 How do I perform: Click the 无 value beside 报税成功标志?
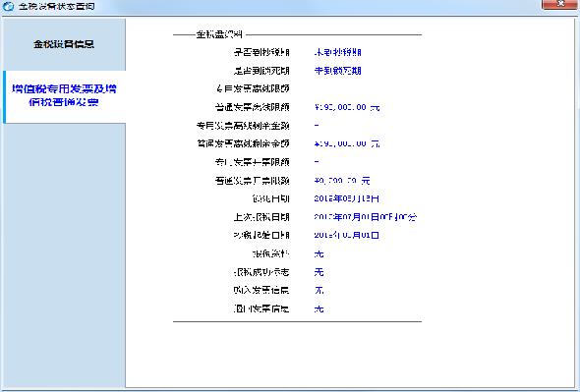point(319,272)
